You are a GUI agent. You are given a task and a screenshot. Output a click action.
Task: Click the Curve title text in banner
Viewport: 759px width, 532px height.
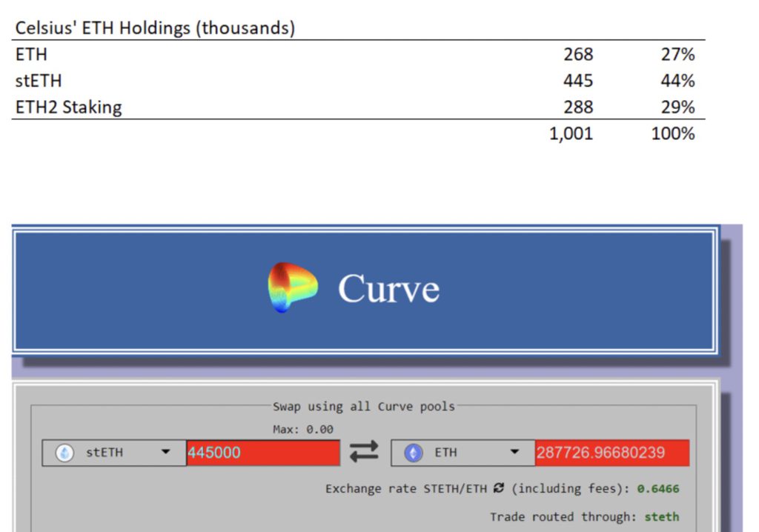[388, 288]
